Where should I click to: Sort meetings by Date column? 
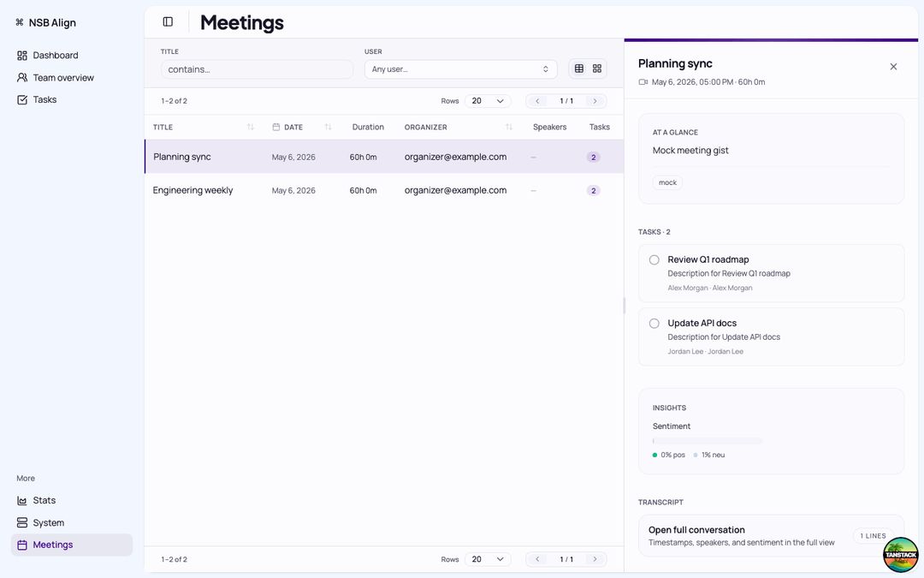tap(329, 127)
